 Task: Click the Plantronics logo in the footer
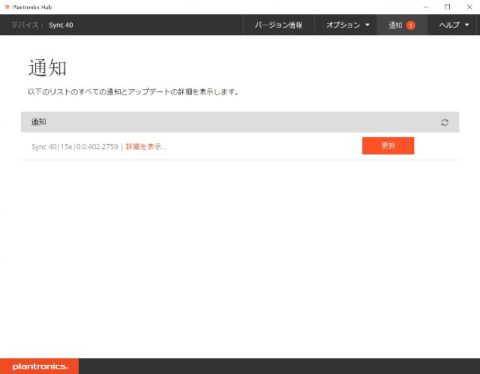[x=40, y=366]
